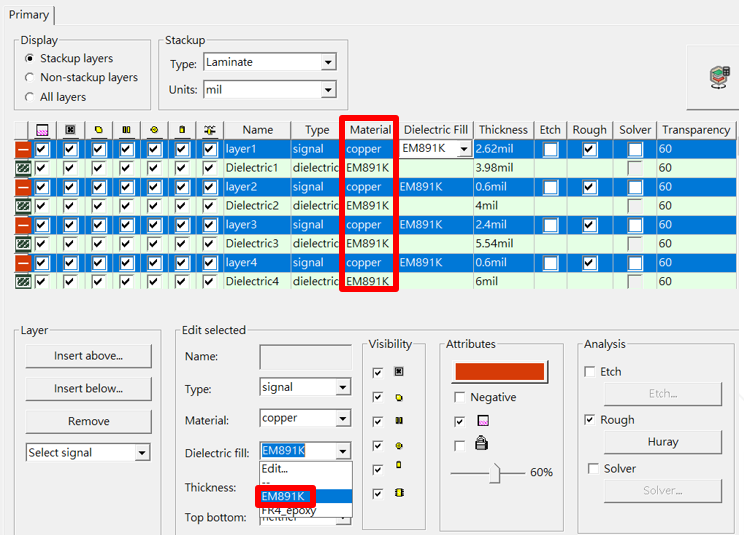Click the Insert above... button
The width and height of the screenshot is (744, 535).
click(89, 356)
